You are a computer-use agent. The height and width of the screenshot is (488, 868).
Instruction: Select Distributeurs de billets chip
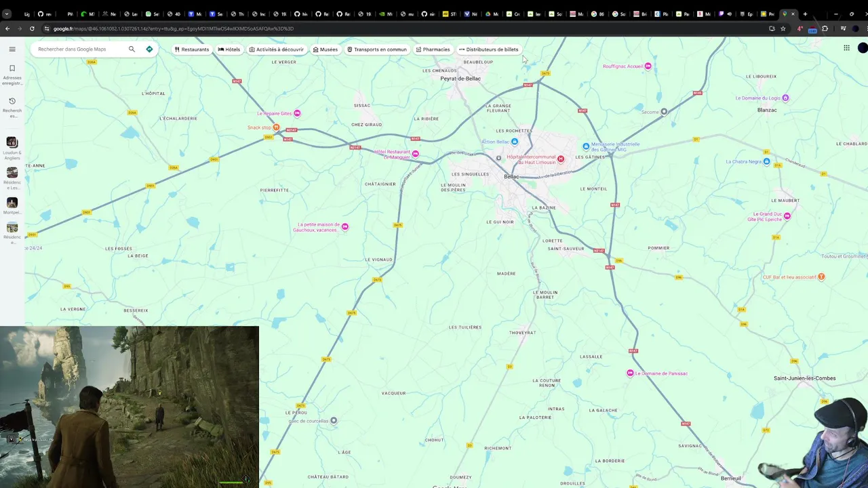click(x=488, y=49)
